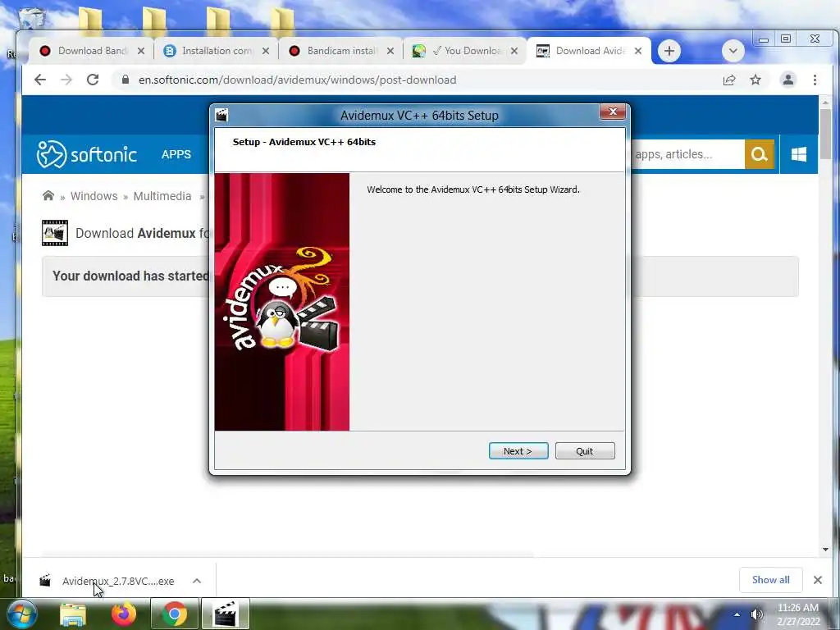Open downloaded Avidemux_2.7.8VC exe file
This screenshot has width=840, height=630.
click(x=107, y=581)
